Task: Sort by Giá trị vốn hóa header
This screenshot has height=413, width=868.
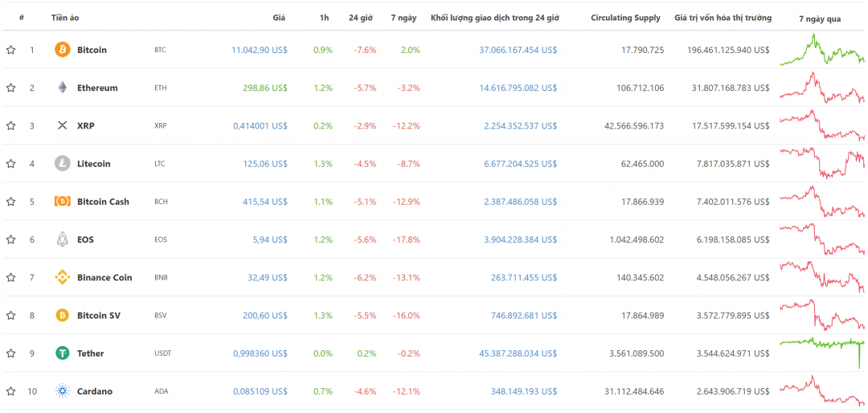Action: pyautogui.click(x=723, y=18)
